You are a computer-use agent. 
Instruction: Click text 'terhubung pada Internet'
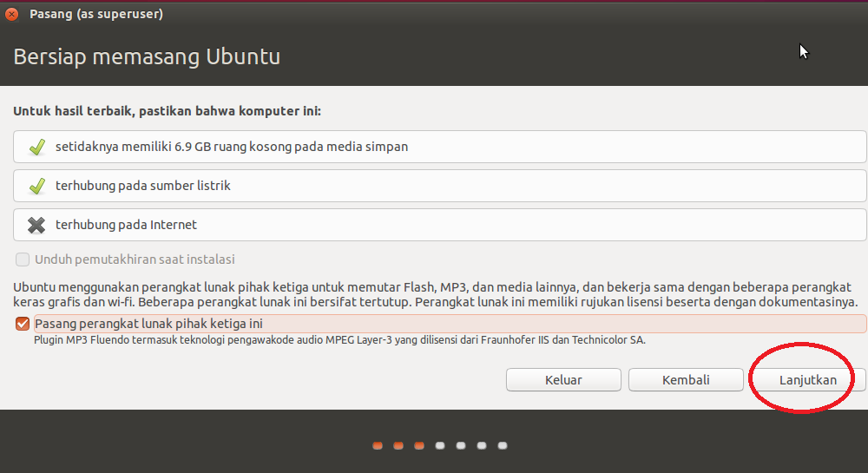coord(126,225)
